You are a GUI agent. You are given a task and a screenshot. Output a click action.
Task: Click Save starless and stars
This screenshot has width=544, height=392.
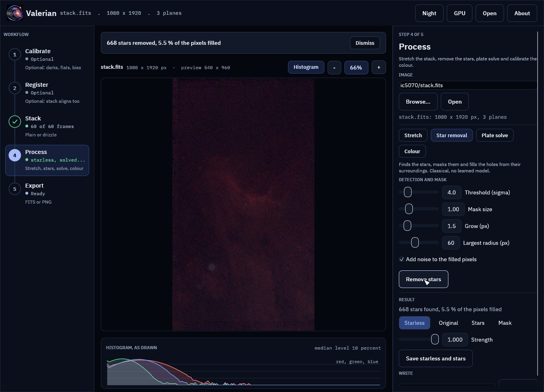click(x=436, y=358)
